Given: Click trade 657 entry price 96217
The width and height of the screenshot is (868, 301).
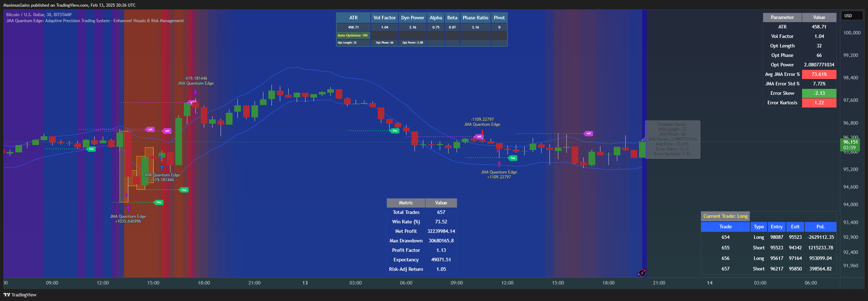Looking at the screenshot, I should pos(777,269).
